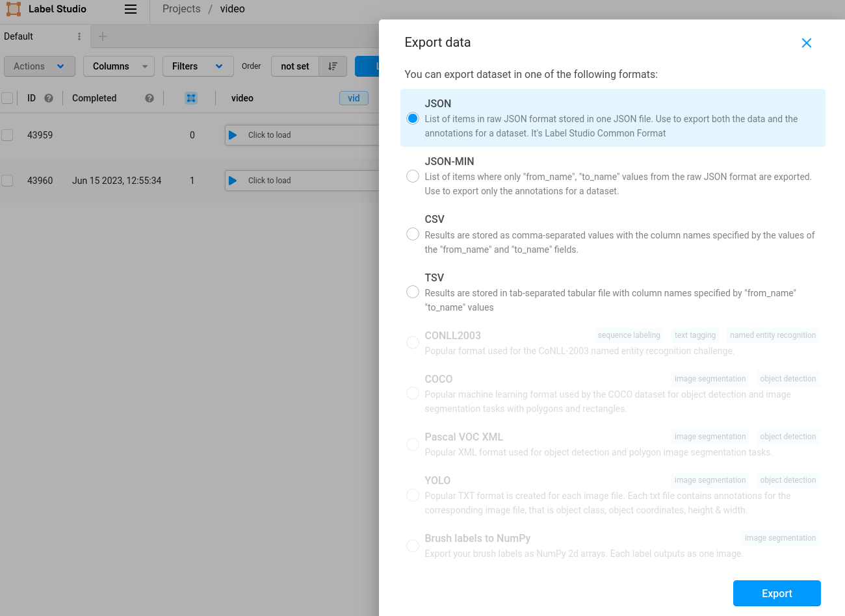
Task: Click the help icon beside the Completed column
Action: click(149, 97)
